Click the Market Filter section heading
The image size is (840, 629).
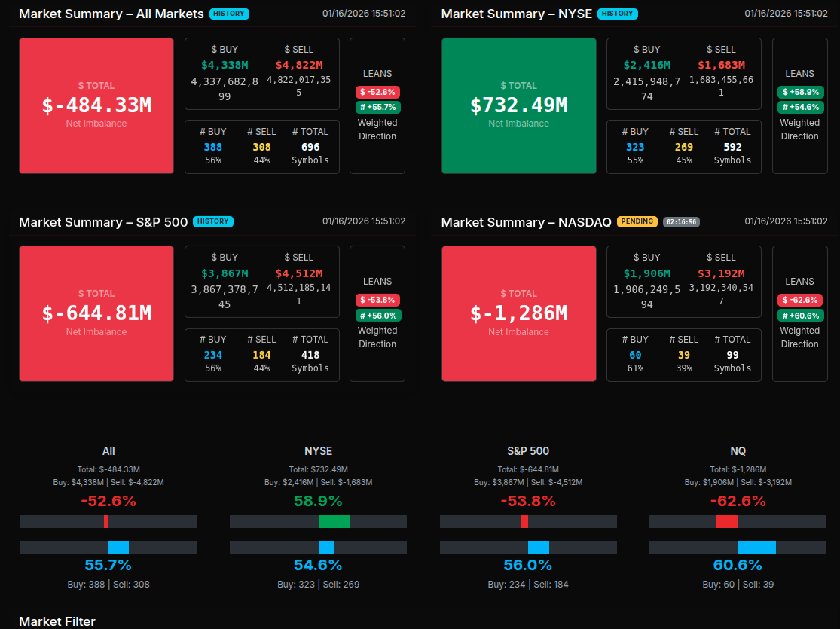(x=57, y=621)
